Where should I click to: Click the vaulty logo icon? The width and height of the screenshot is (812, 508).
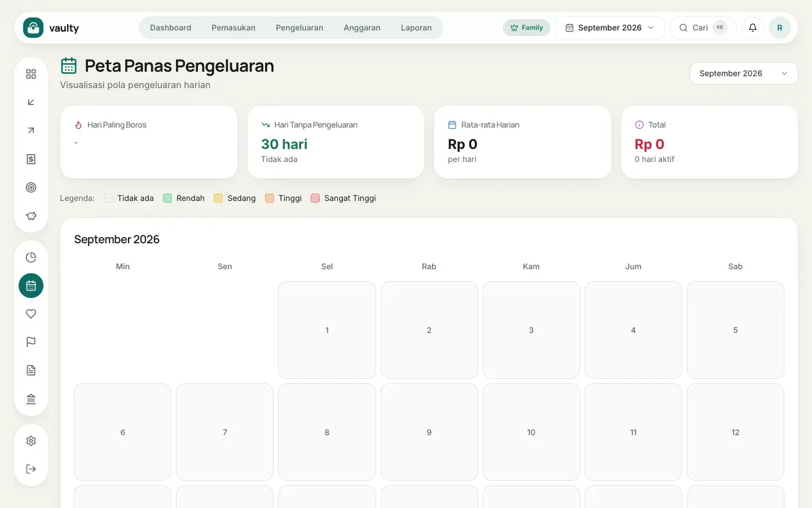(x=33, y=28)
